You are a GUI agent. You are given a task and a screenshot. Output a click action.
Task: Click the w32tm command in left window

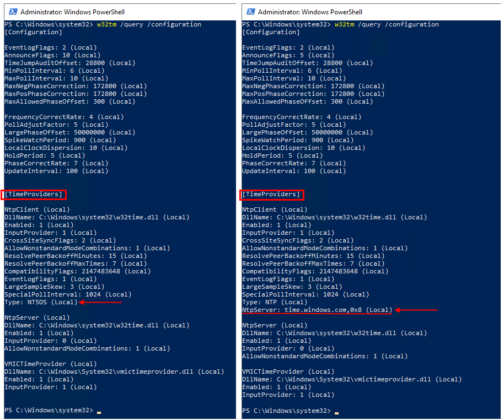(107, 24)
